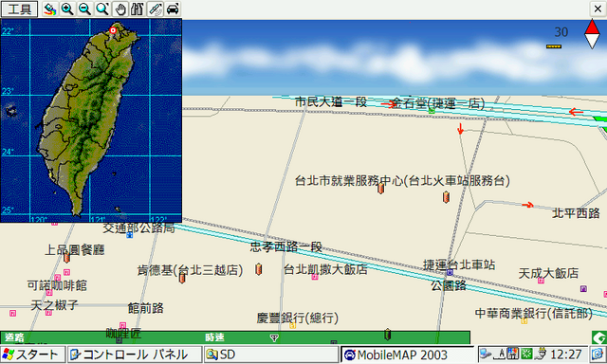
Task: Click the 天成大飯店 hotel label
Action: (548, 273)
